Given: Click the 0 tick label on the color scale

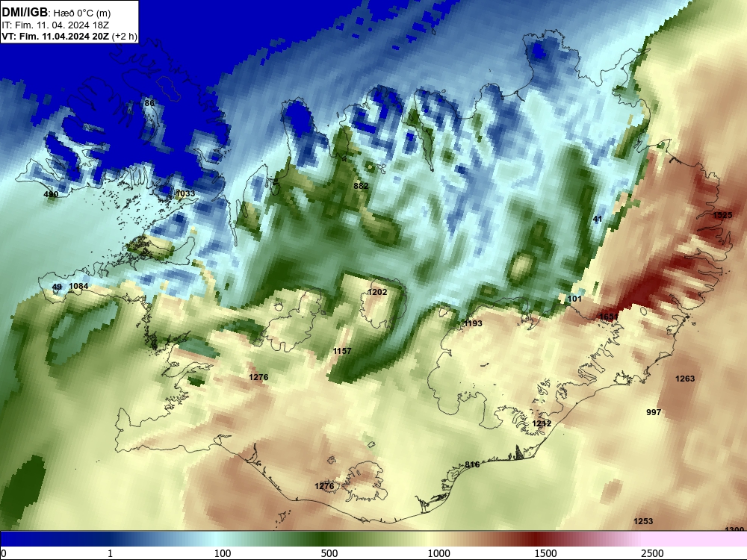Looking at the screenshot, I should pos(4,553).
